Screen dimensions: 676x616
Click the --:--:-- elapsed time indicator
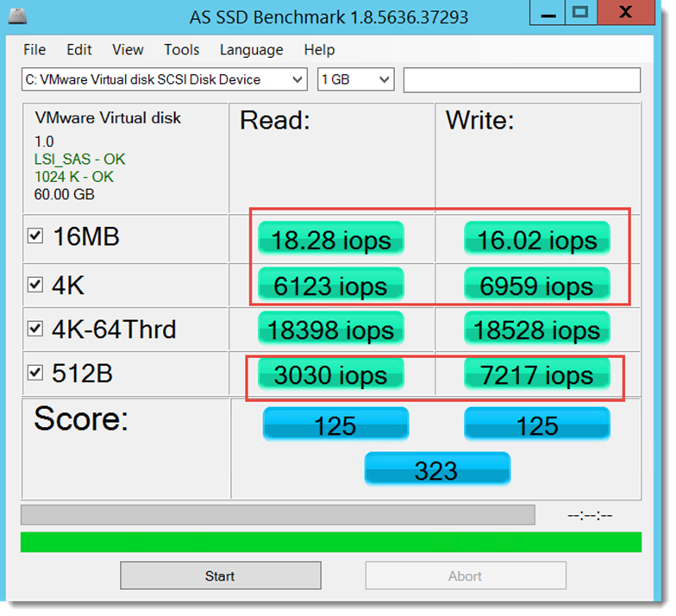(590, 516)
